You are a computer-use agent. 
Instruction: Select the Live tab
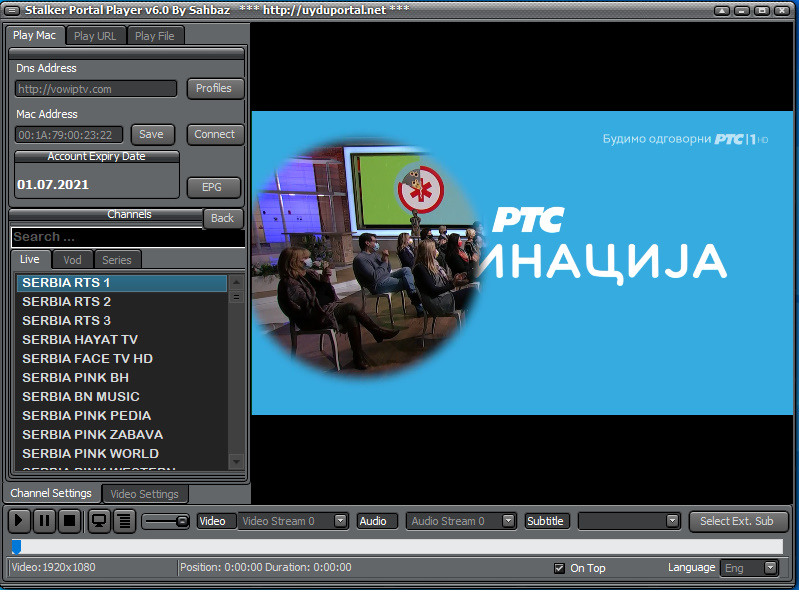coord(30,259)
